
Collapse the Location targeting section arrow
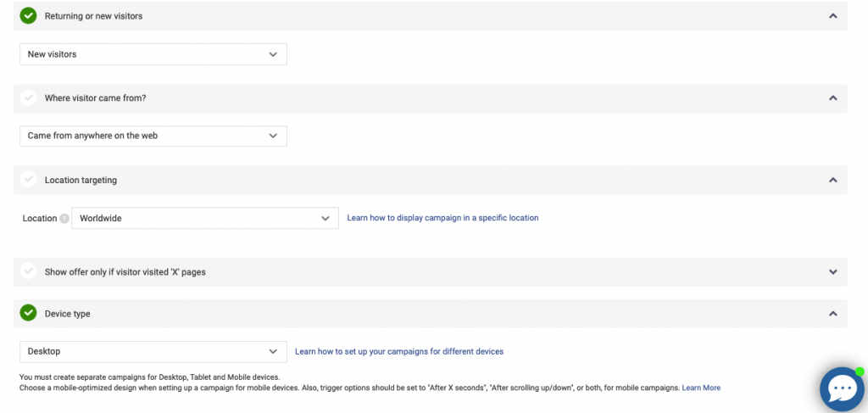(832, 180)
